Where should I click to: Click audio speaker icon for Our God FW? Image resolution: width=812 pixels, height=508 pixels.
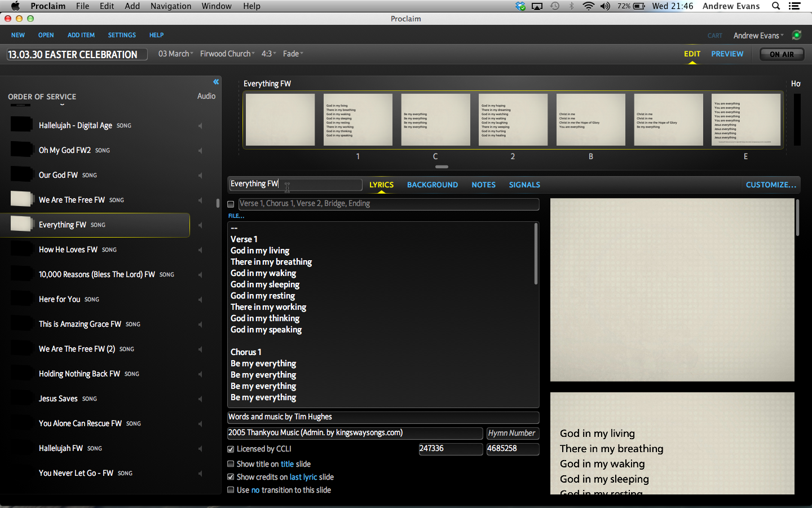point(200,176)
